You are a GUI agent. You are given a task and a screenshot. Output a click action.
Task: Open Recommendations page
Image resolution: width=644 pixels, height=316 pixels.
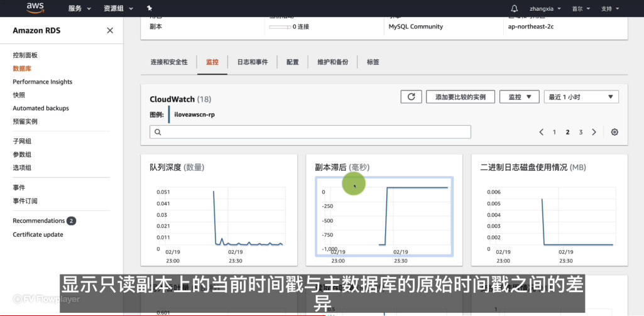tap(38, 221)
